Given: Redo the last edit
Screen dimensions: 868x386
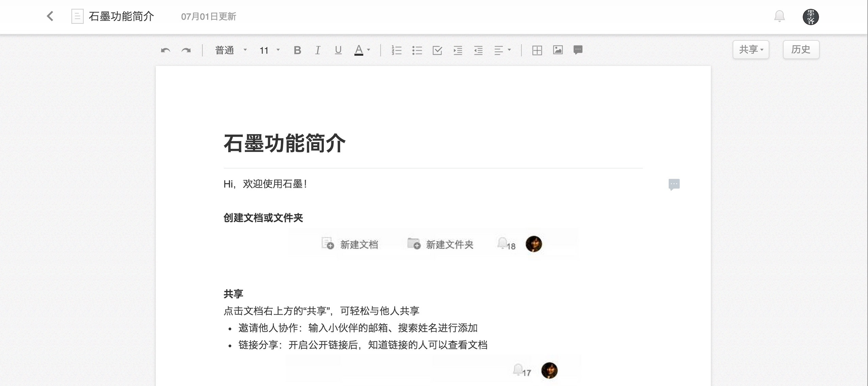Looking at the screenshot, I should click(x=186, y=51).
